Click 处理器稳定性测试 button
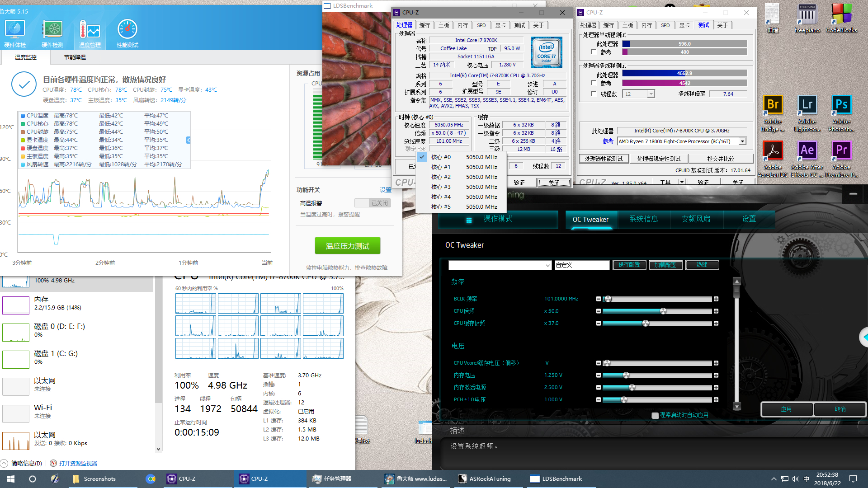 pyautogui.click(x=659, y=159)
